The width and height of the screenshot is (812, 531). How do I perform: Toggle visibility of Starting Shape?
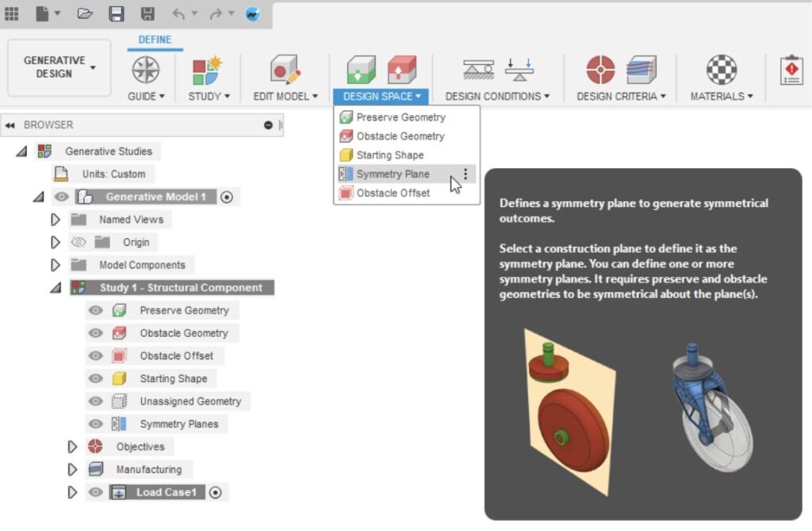pyautogui.click(x=95, y=378)
